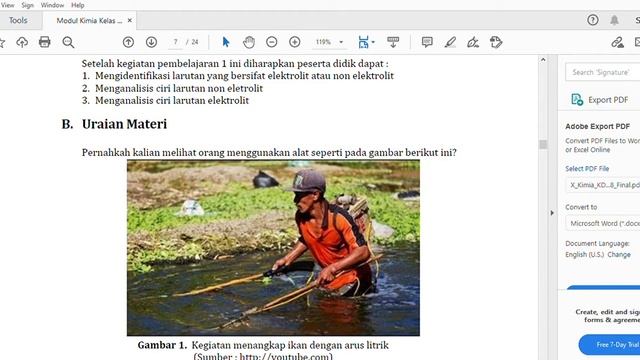This screenshot has width=640, height=360.
Task: Open the Help menu
Action: (78, 5)
